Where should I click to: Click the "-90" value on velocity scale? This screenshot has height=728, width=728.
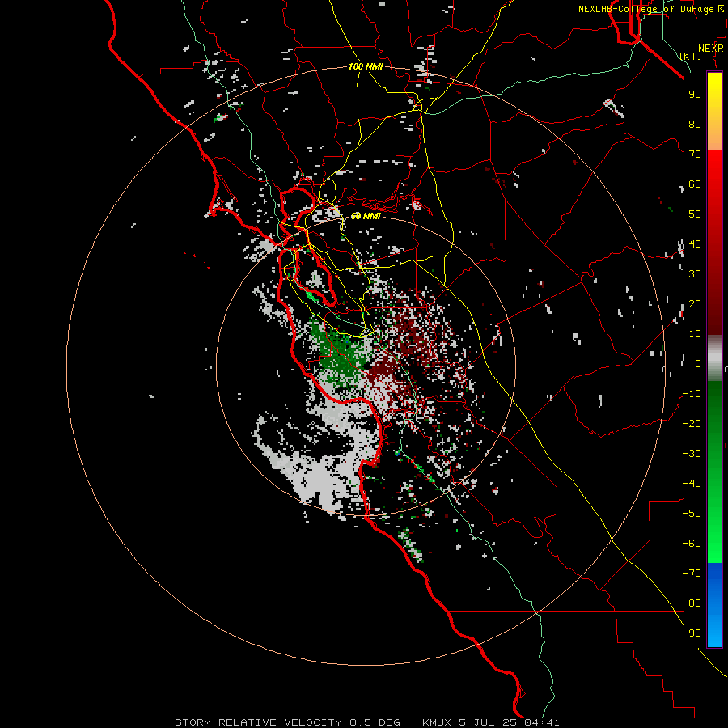692,633
